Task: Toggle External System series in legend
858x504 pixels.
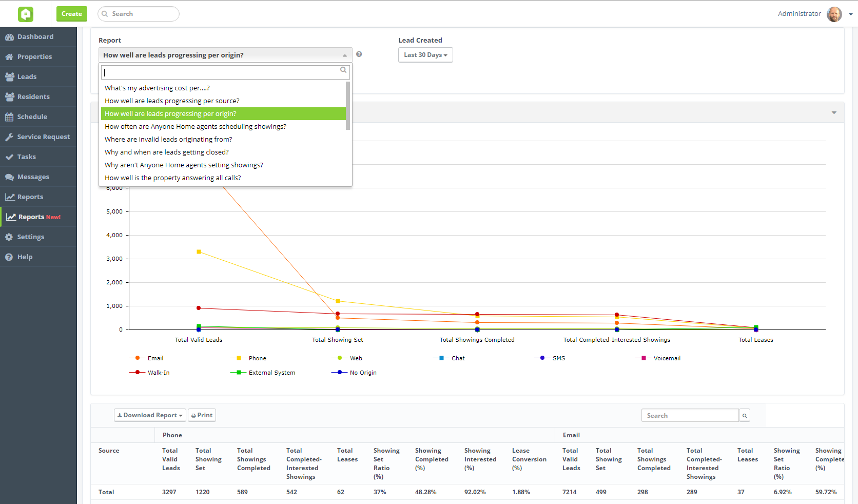Action: tap(263, 373)
